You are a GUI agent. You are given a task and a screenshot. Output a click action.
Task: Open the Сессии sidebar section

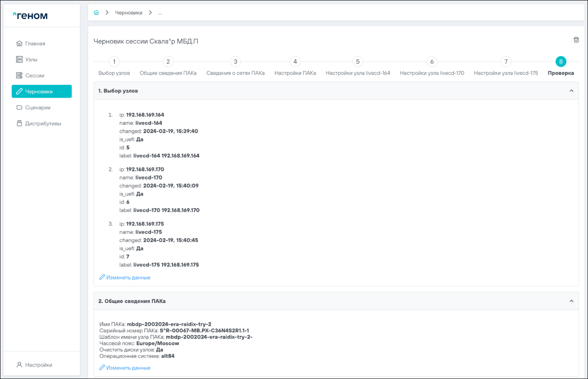pyautogui.click(x=34, y=76)
